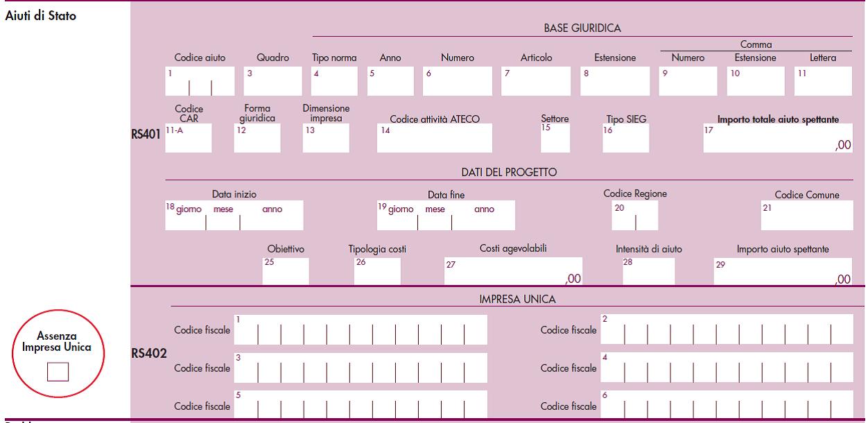Click the Intensità di aiuto field 28
The width and height of the screenshot is (868, 423).
coord(648,272)
